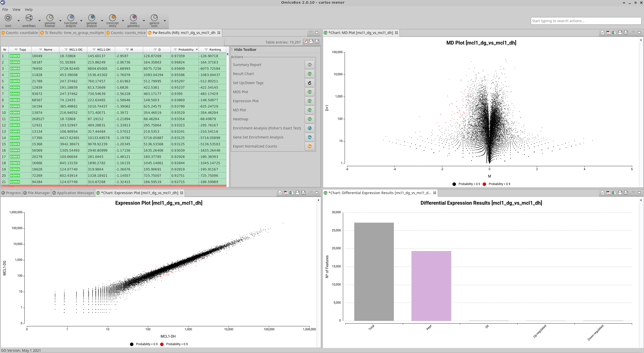
Task: Open the genome browser toolbar icon
Action: click(x=50, y=18)
